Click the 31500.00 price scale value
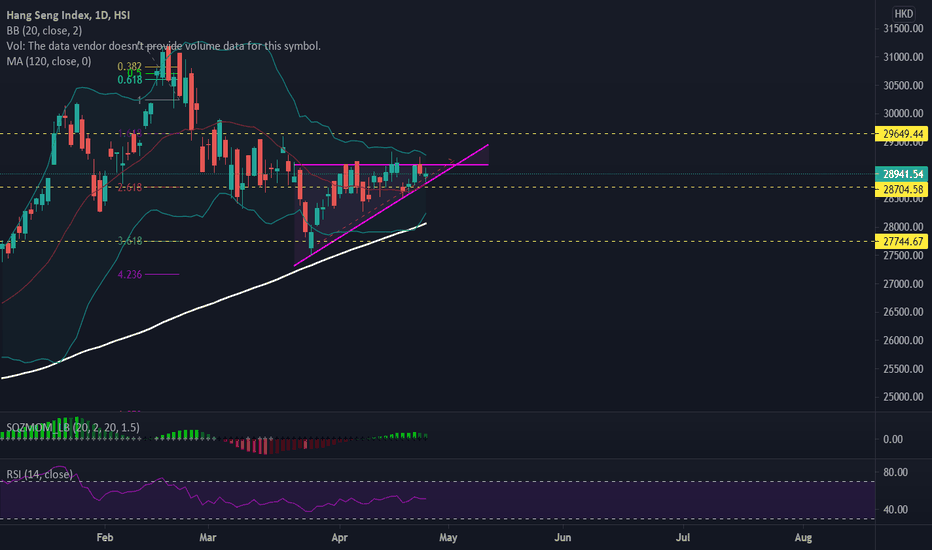Screen dimensions: 932x550 pyautogui.click(x=903, y=29)
